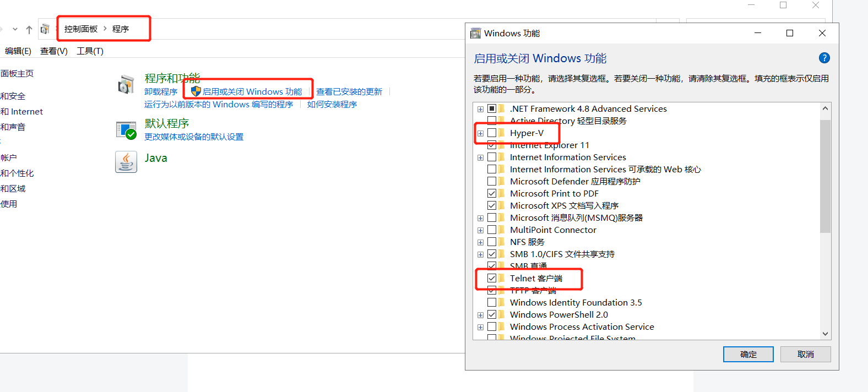Viewport: 868px width, 392px height.
Task: Uncheck the Telnet client checkbox
Action: pos(492,278)
